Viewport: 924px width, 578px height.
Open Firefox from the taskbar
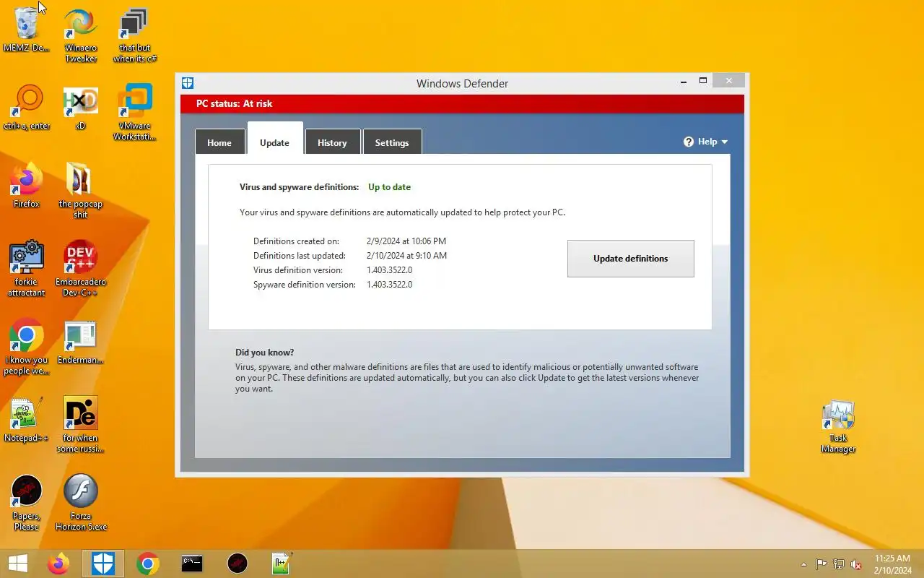tap(58, 564)
